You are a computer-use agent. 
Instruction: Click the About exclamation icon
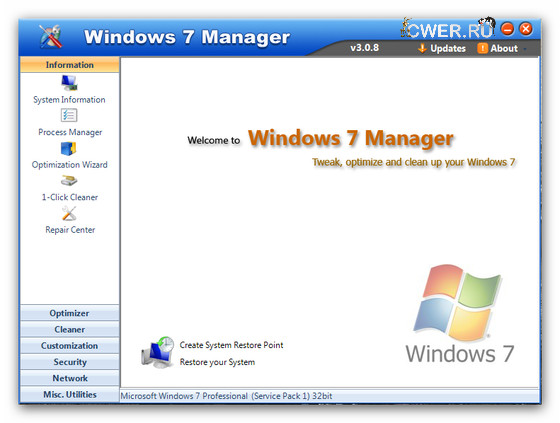coord(482,48)
